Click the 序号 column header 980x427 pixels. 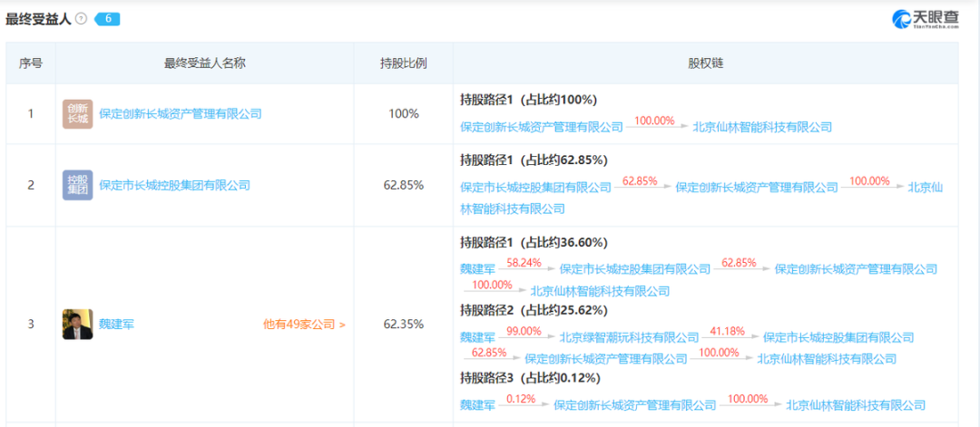coord(31,63)
